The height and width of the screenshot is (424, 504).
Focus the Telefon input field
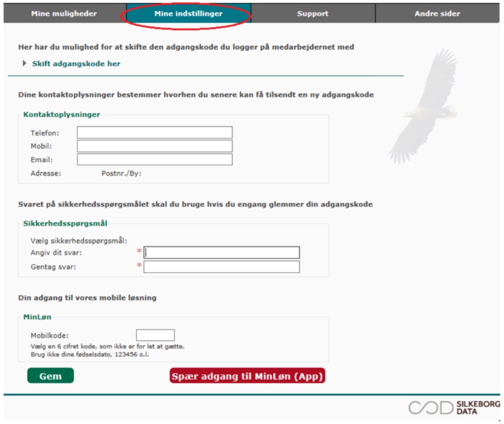click(154, 133)
